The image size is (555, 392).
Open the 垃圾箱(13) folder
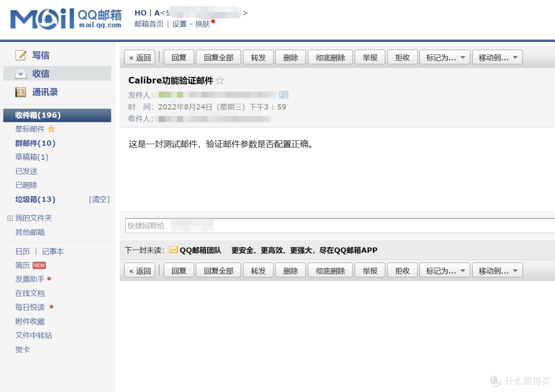point(35,199)
